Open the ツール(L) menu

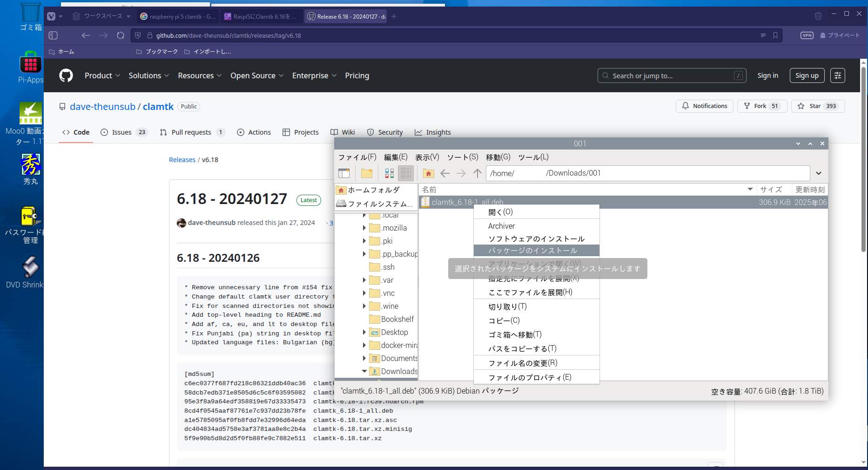pos(533,157)
